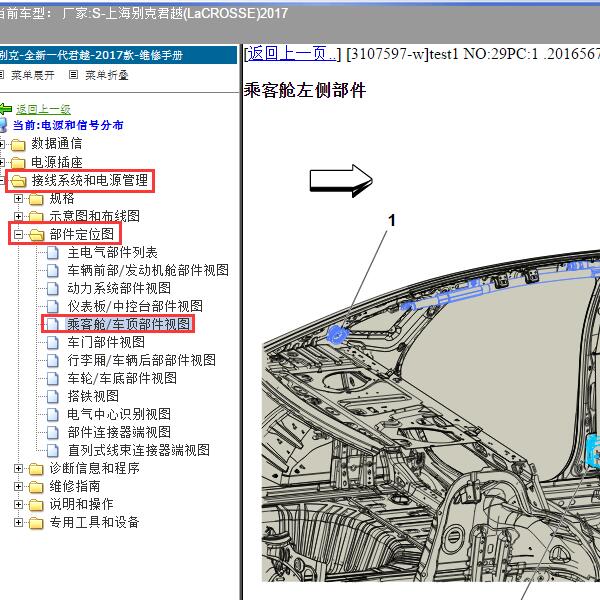The width and height of the screenshot is (600, 600).
Task: Click the 仪表板/中控台部件视图 document icon
Action: (x=52, y=307)
